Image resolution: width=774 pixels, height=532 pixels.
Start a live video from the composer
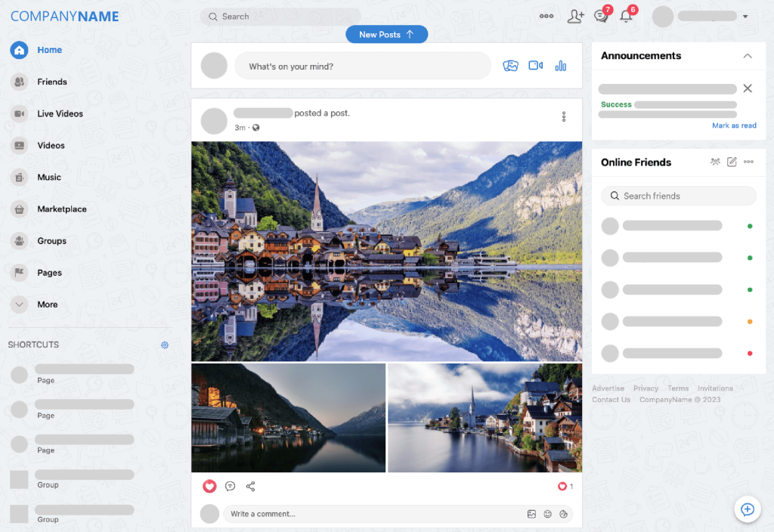[536, 66]
